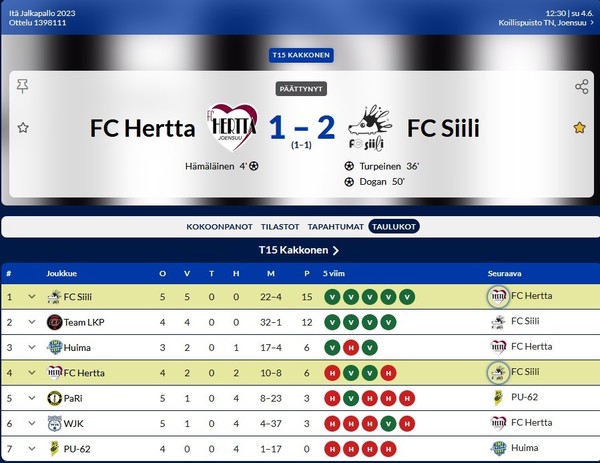
Task: Switch to the Kokoonpanot tab
Action: click(x=219, y=227)
